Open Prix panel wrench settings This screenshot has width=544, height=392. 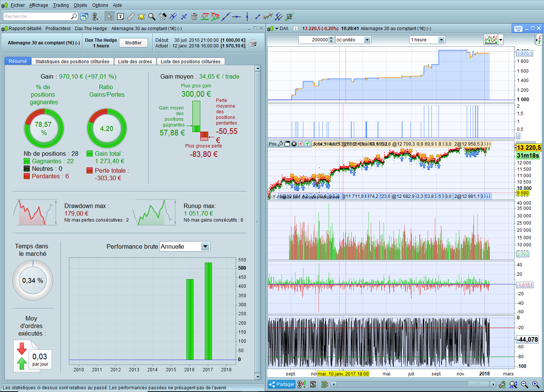(280, 144)
